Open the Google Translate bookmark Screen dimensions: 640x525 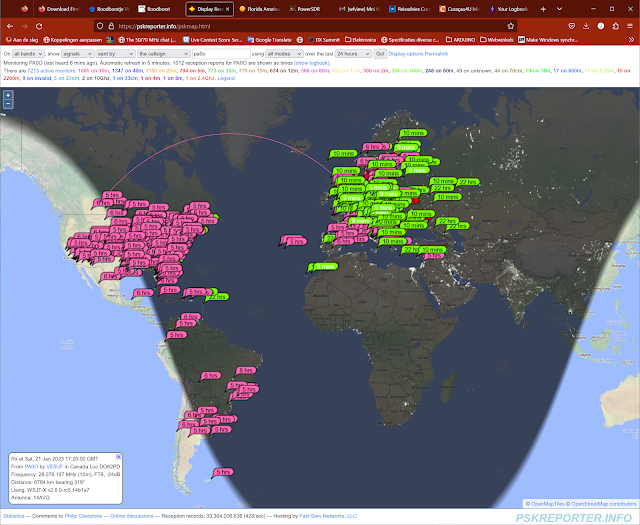point(269,40)
